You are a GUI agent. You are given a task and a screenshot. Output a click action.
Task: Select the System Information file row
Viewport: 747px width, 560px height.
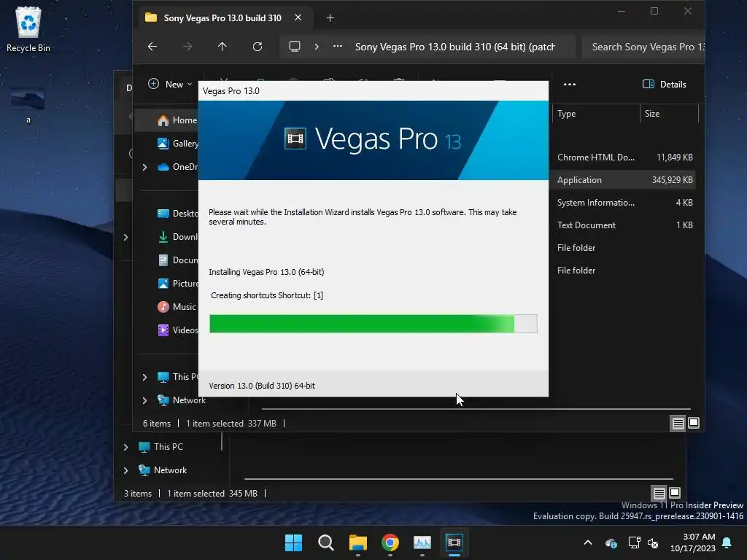coord(624,203)
